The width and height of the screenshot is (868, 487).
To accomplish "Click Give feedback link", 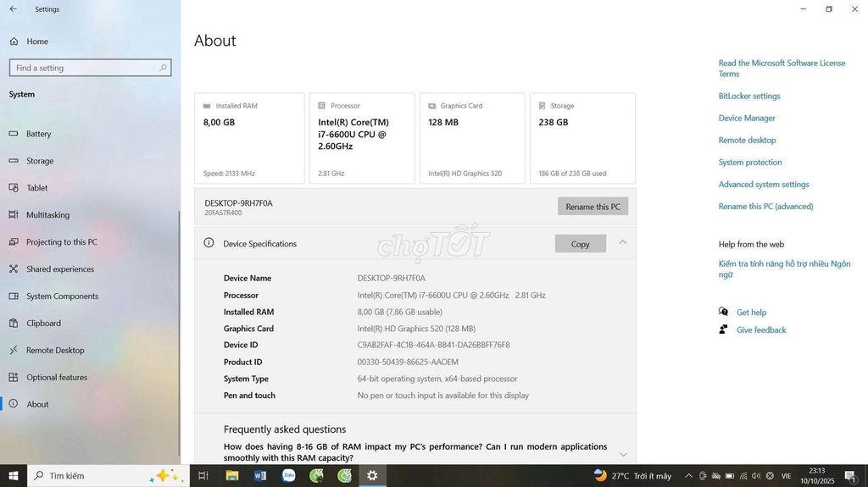I will 761,329.
